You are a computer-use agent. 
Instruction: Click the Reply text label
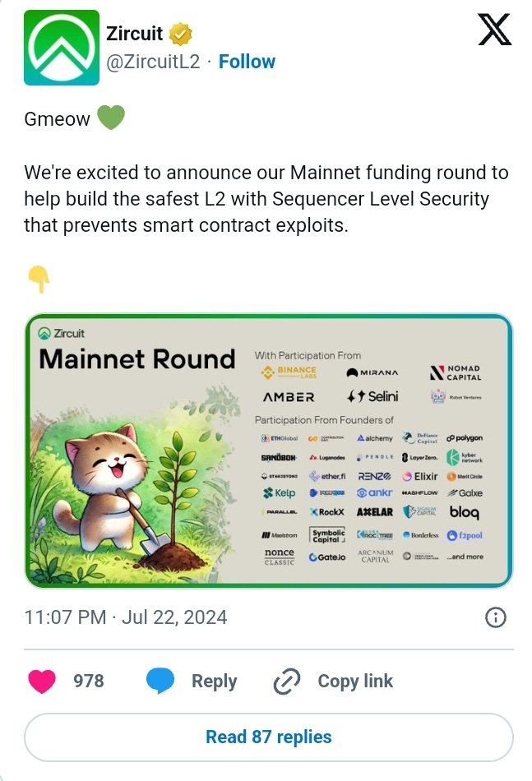pos(214,682)
